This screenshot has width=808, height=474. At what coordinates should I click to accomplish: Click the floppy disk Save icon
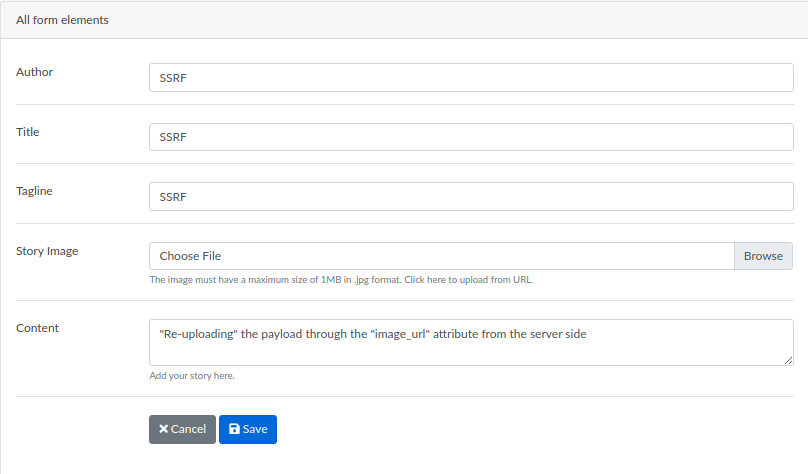(x=234, y=429)
